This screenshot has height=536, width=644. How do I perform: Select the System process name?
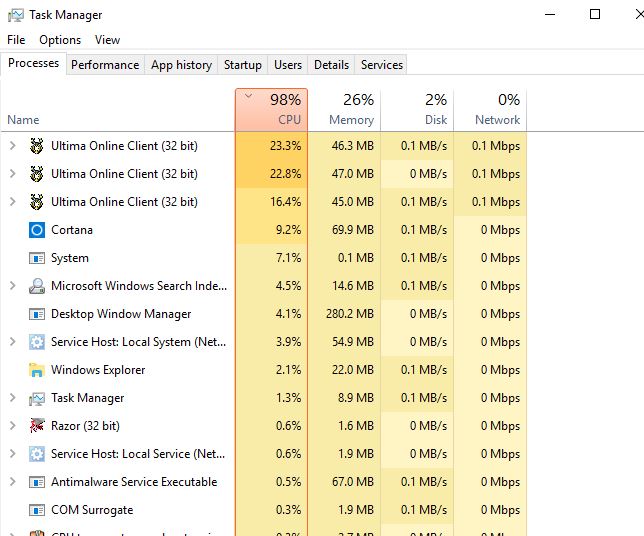tap(70, 258)
